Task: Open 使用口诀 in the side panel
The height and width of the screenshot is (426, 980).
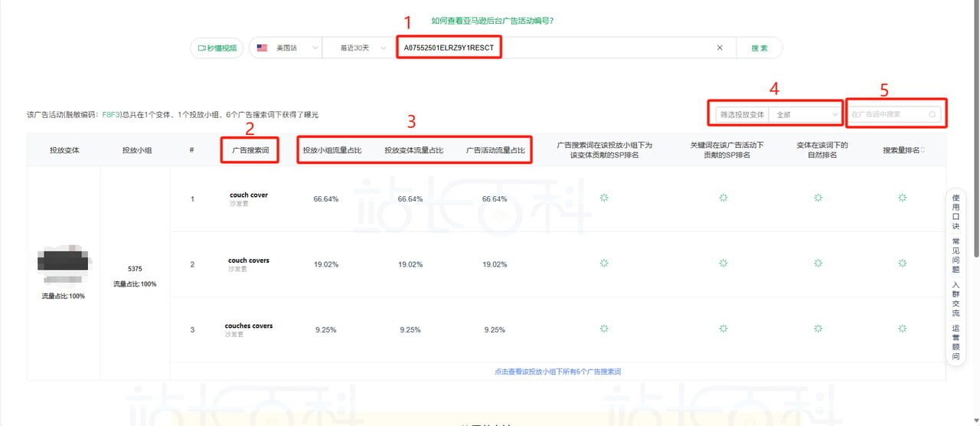Action: pos(955,211)
